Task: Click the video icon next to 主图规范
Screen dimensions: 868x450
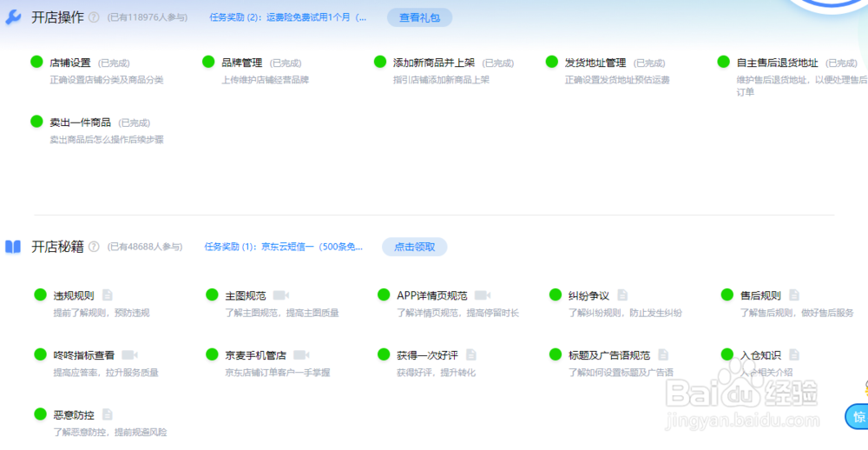Action: point(280,294)
